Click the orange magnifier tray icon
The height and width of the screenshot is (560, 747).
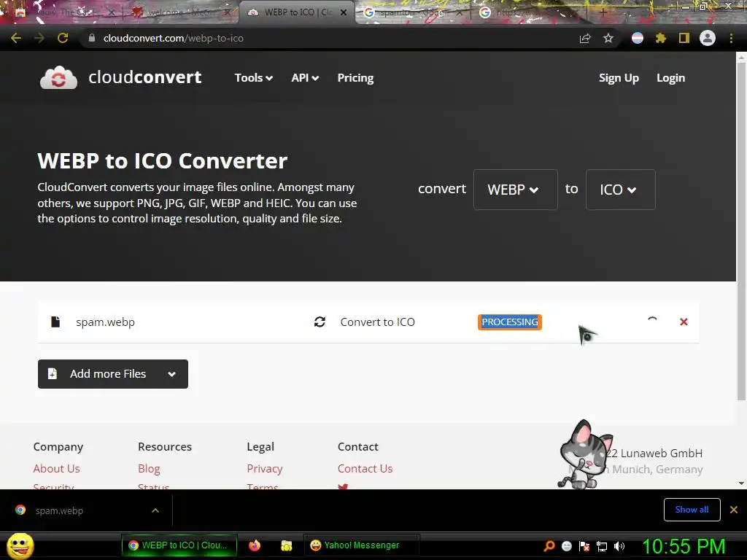(x=549, y=546)
